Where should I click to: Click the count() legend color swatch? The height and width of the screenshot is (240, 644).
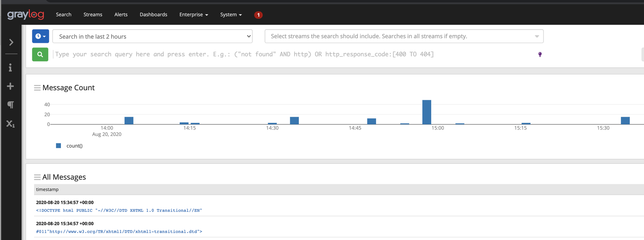tap(59, 146)
